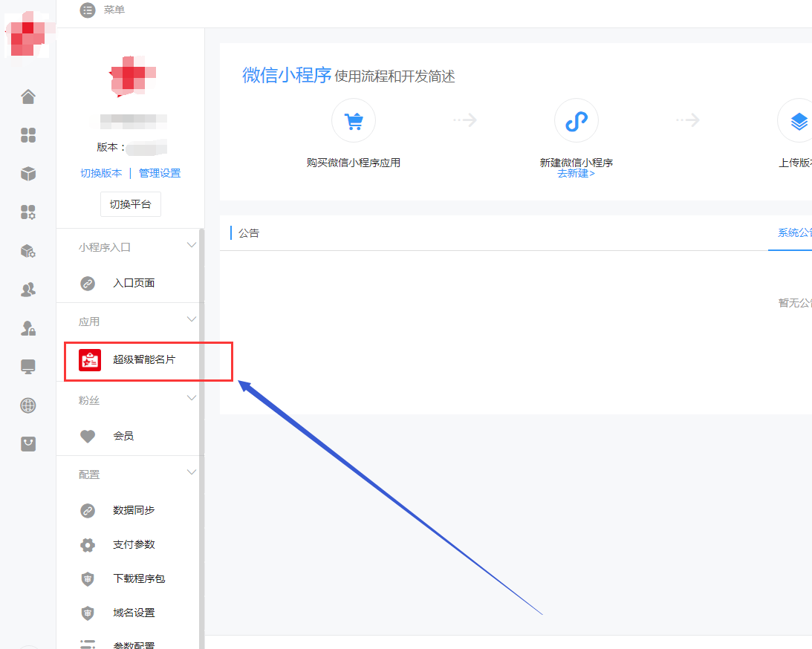Click the sidebar vertical scrollbar
This screenshot has width=812, height=649.
point(201,446)
